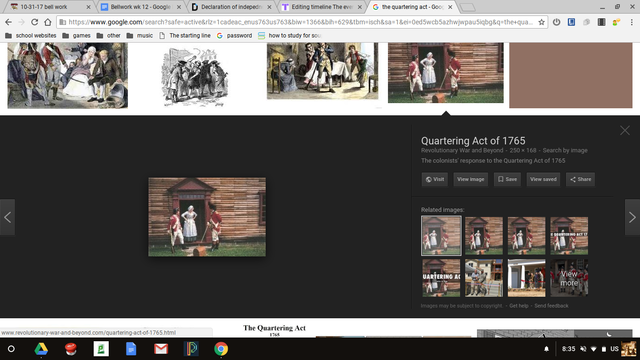The image size is (640, 360).
Task: Save the image with Save button
Action: click(x=507, y=179)
